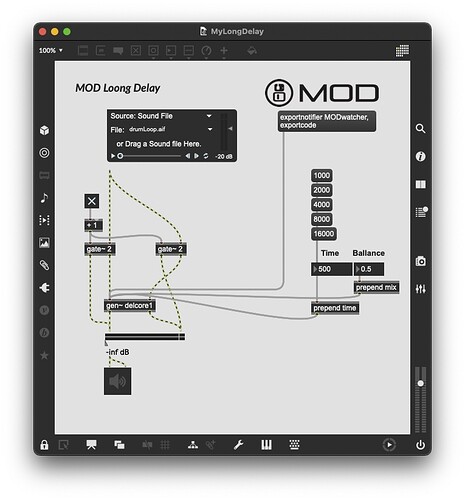The image size is (464, 500).
Task: Toggle audio power button at bottom right
Action: tap(420, 445)
